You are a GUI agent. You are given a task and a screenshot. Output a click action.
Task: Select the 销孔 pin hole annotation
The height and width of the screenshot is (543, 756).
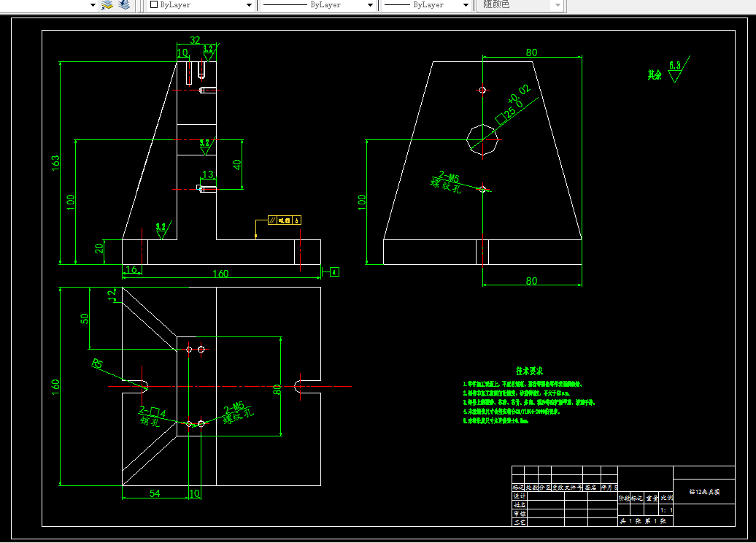coord(150,421)
